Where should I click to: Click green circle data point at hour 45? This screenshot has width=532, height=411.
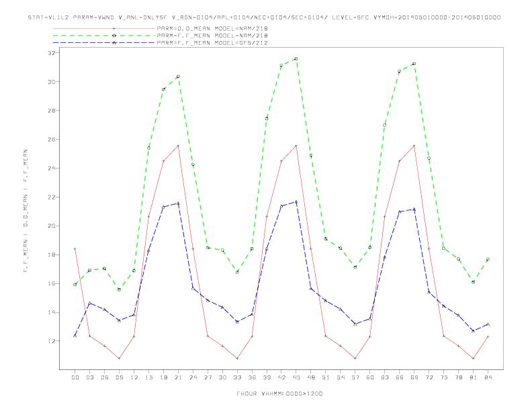point(296,59)
